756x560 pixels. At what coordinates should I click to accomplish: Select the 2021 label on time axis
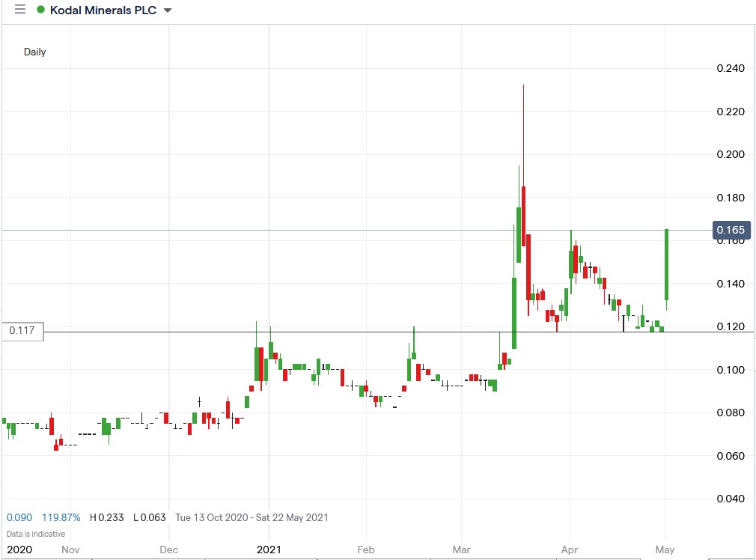(269, 550)
